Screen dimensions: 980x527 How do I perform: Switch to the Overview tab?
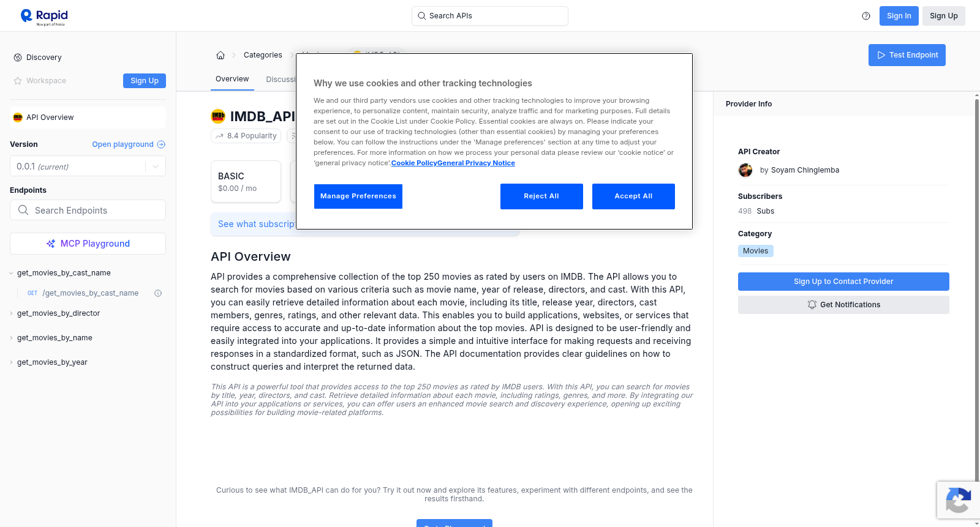(232, 79)
